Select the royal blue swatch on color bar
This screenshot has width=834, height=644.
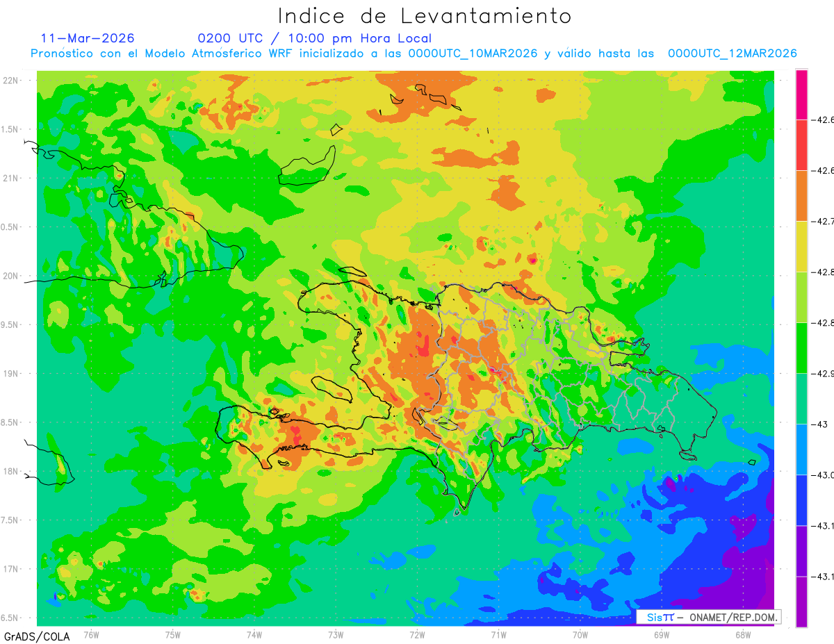[x=801, y=500]
